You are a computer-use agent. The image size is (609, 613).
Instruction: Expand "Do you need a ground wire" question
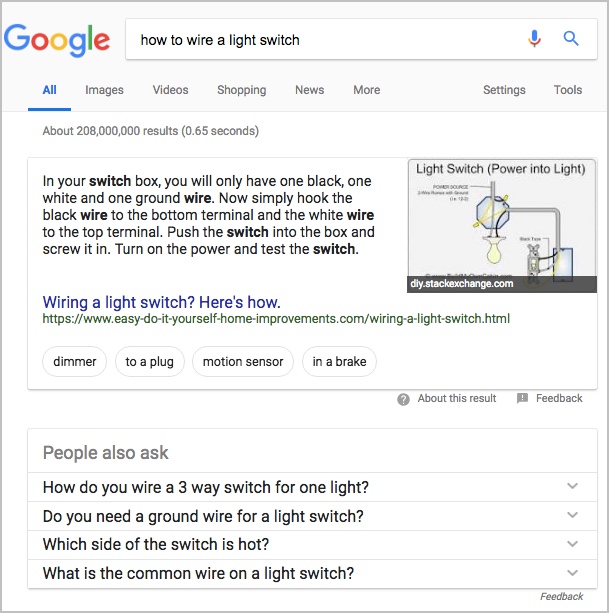312,516
